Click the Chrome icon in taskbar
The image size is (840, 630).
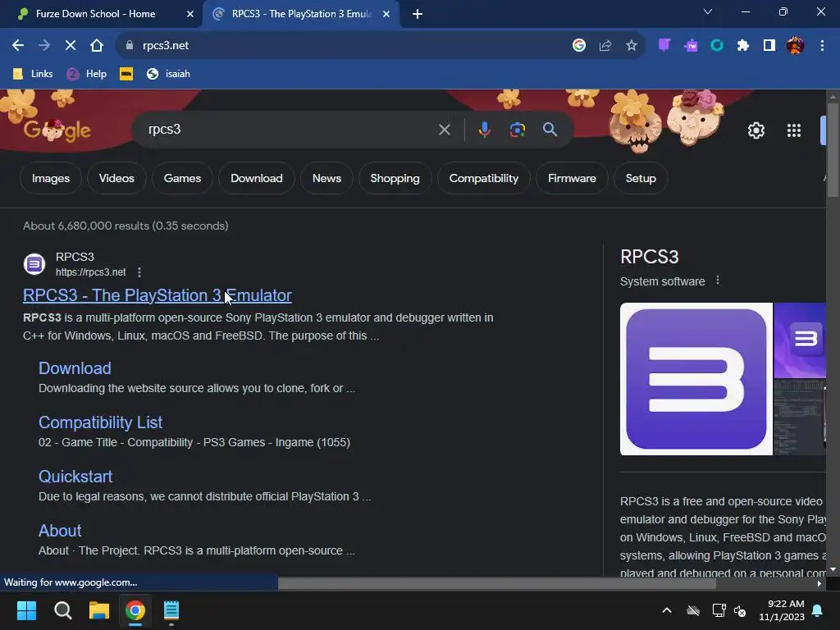click(x=135, y=610)
